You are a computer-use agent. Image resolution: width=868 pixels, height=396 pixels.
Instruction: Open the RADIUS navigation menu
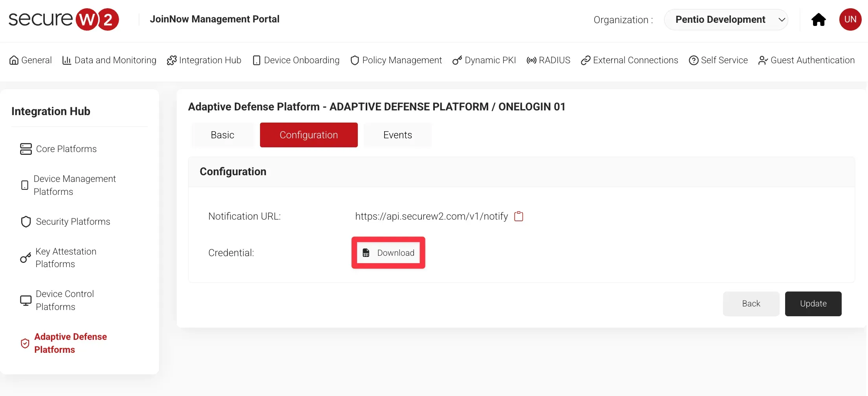point(548,60)
